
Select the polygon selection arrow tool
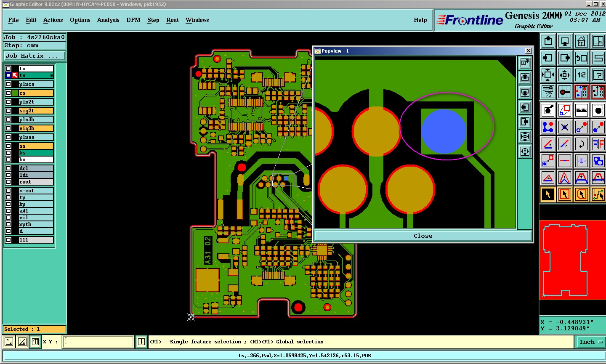tap(582, 194)
